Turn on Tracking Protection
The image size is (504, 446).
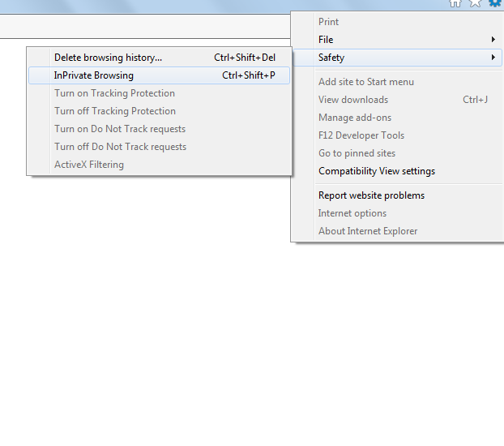[114, 93]
